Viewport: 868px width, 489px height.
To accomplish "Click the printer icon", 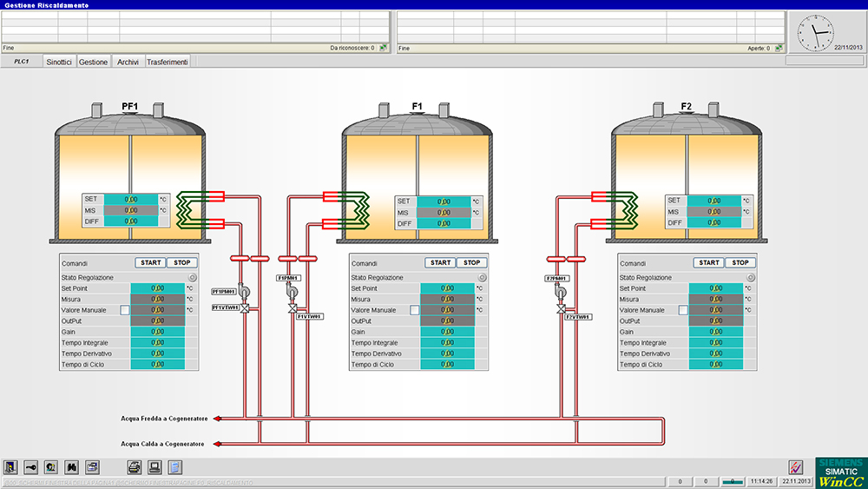I will click(x=135, y=467).
